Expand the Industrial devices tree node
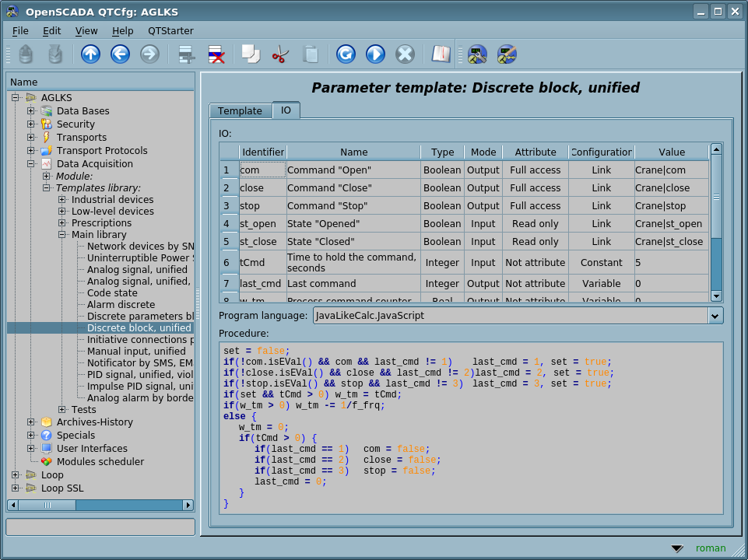The height and width of the screenshot is (560, 748). tap(62, 200)
